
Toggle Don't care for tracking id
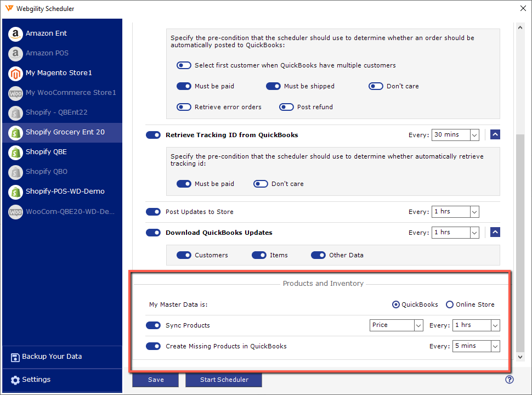click(x=261, y=184)
